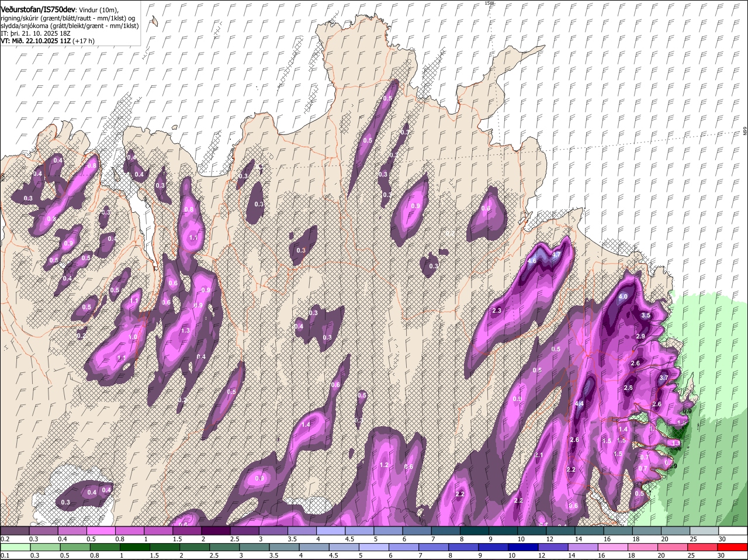Click the '30' label in the upper legend
This screenshot has height=560, width=748.
point(722,539)
